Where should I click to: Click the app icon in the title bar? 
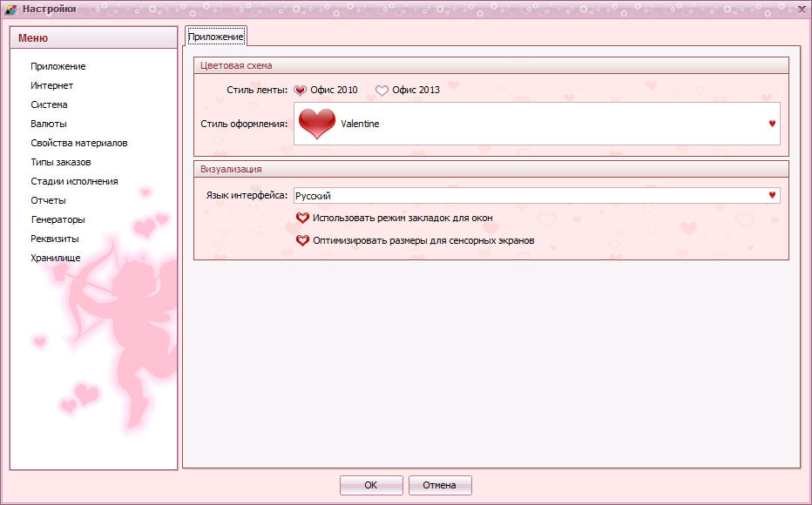(x=10, y=10)
